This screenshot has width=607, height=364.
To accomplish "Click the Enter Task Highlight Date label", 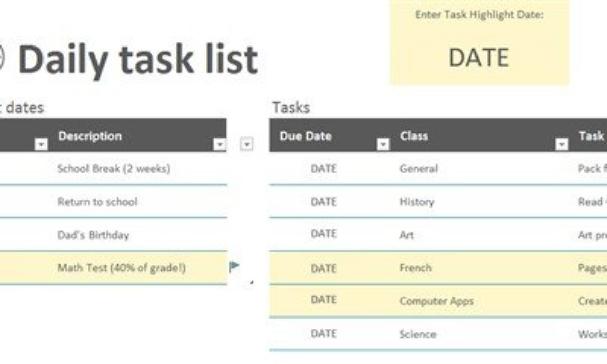I will (x=479, y=15).
